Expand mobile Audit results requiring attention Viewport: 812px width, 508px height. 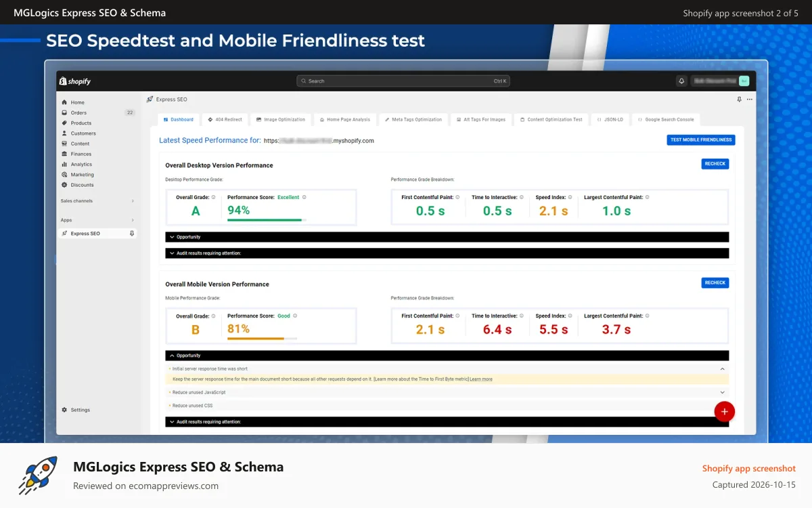tap(447, 421)
